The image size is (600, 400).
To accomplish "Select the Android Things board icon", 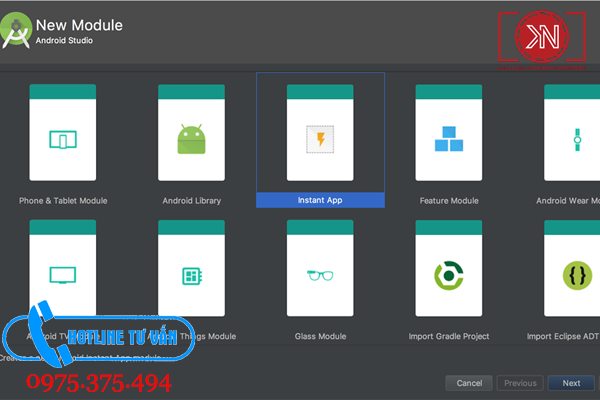I will pos(192,276).
